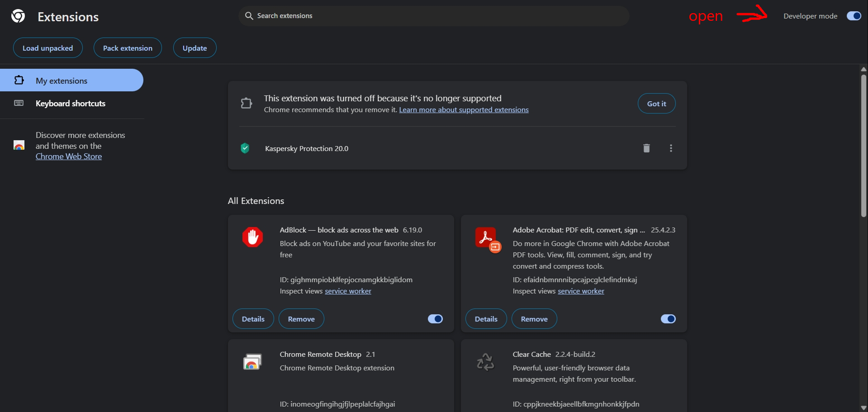Viewport: 868px width, 412px height.
Task: Click the Adobe Acrobat extension icon
Action: click(488, 239)
